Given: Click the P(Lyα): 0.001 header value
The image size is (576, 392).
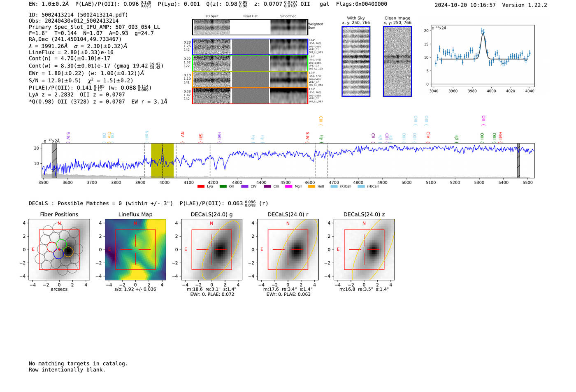Looking at the screenshot, I should tap(179, 4).
